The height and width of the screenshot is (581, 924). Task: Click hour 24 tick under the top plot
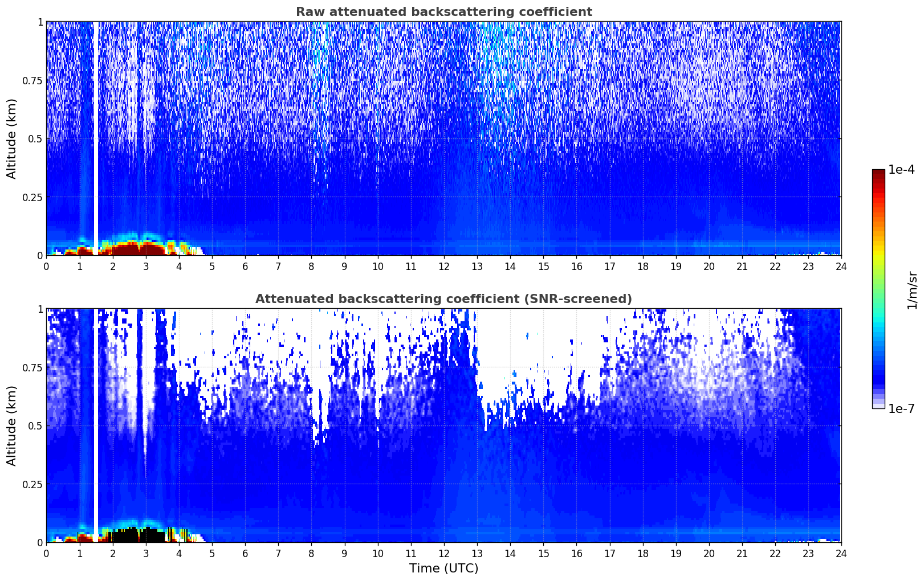point(841,266)
